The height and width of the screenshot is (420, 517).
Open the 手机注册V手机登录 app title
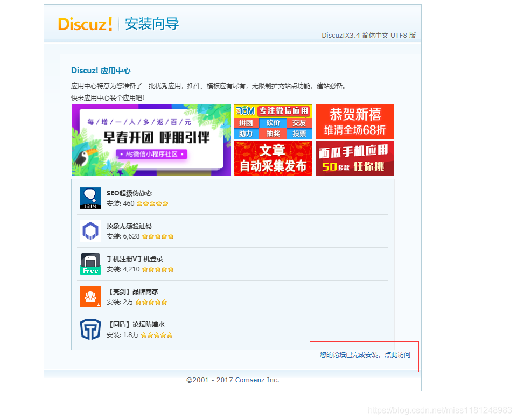135,259
